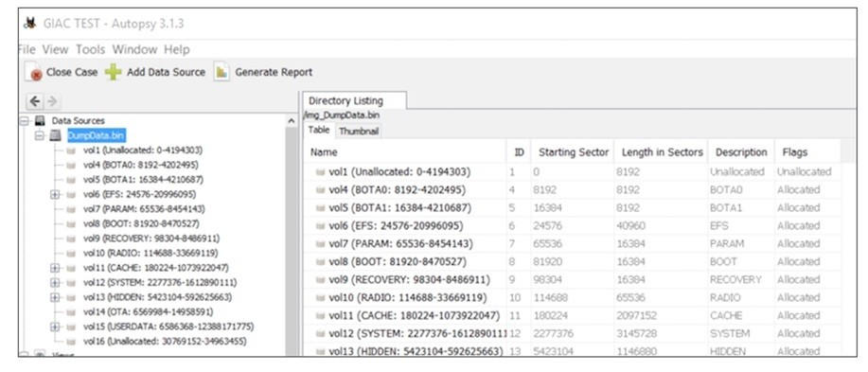
Task: Open the View menu
Action: coord(55,49)
